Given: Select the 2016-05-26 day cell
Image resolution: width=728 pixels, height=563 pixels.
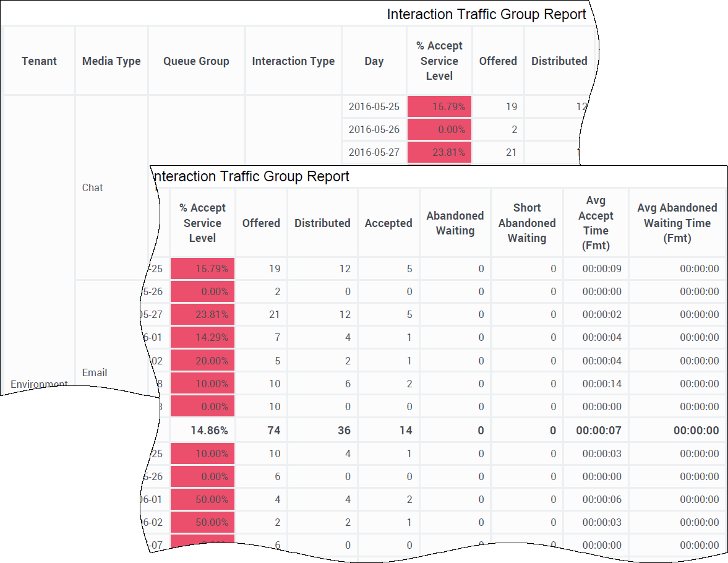Looking at the screenshot, I should click(x=374, y=129).
